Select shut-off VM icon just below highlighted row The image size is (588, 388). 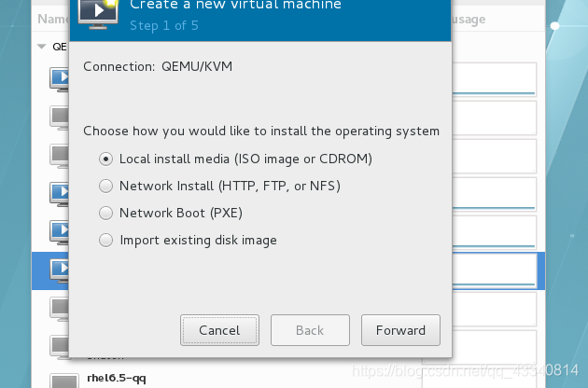59,309
